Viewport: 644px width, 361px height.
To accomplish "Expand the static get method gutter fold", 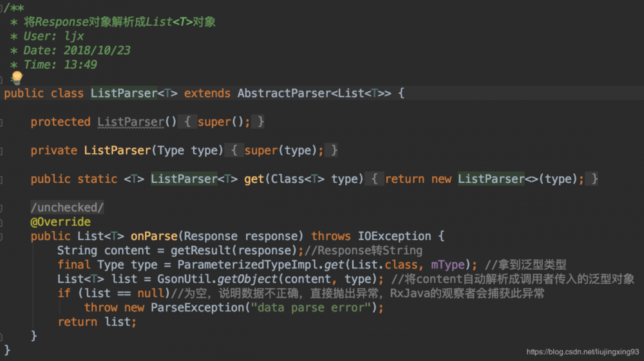I will [x=3, y=179].
